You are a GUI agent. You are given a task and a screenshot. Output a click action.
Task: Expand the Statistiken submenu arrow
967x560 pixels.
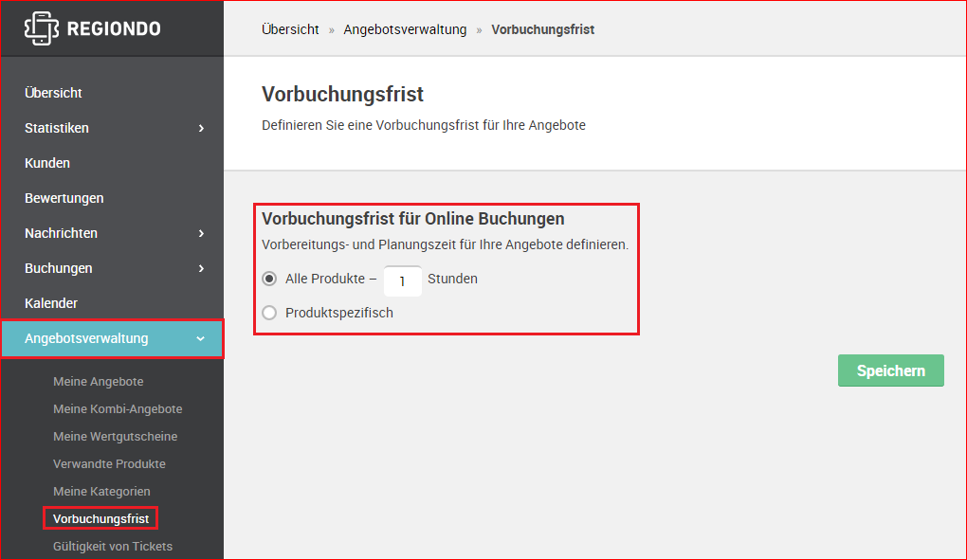coord(201,128)
